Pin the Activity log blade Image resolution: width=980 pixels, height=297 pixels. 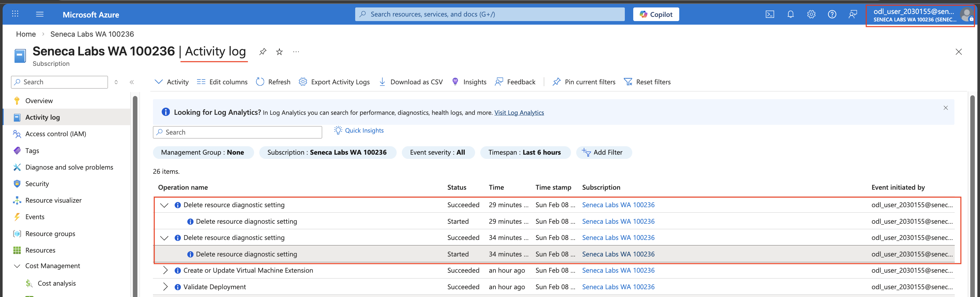[x=262, y=52]
